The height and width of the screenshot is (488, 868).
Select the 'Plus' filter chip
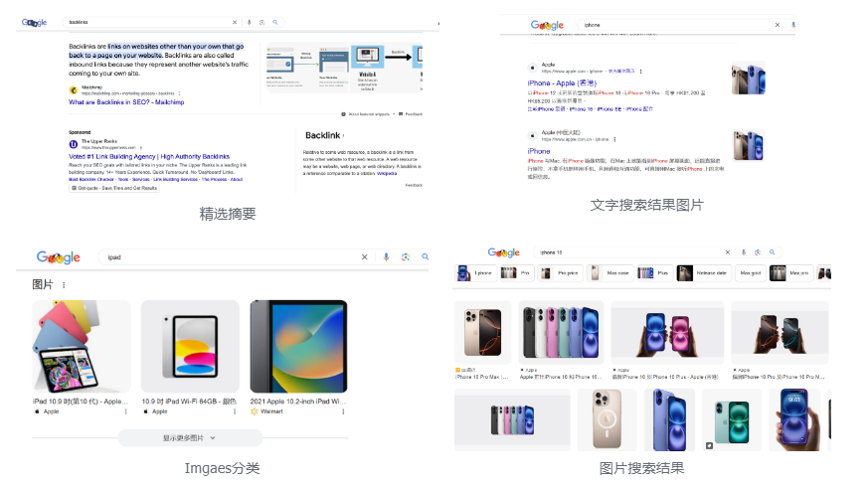click(654, 272)
